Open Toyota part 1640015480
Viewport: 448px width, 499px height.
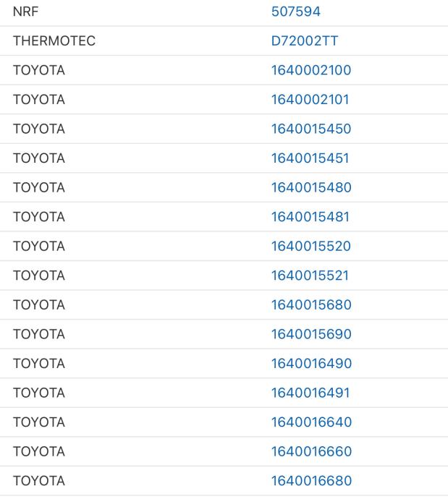[x=311, y=187]
